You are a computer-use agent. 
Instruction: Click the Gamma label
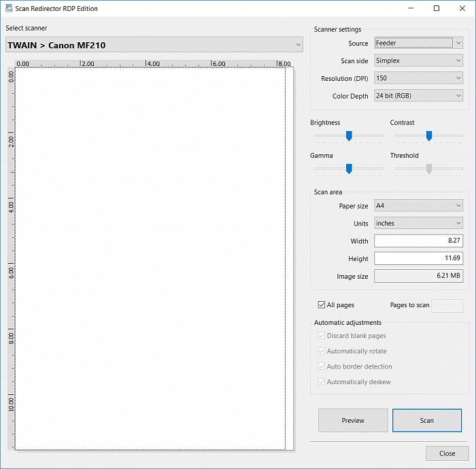pos(321,156)
